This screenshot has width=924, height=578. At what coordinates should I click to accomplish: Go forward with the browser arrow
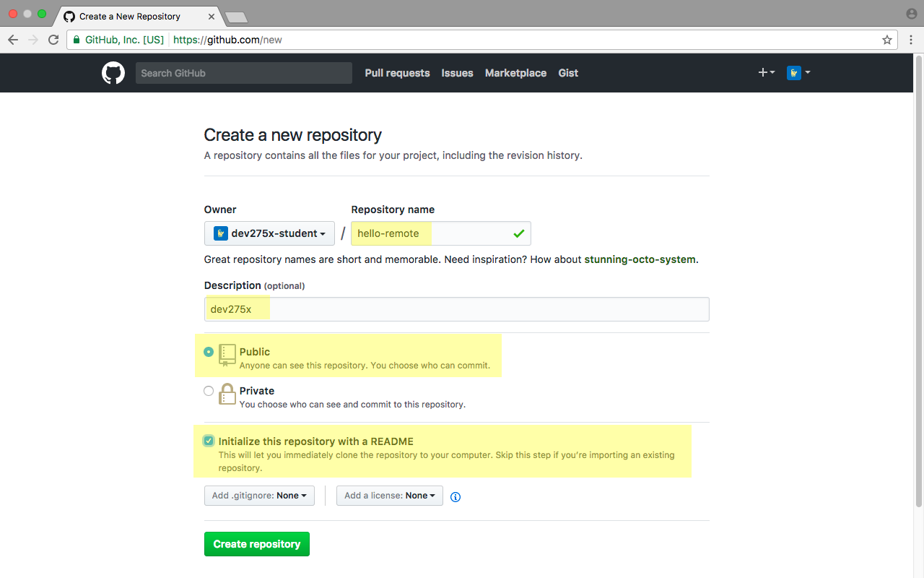pos(33,40)
